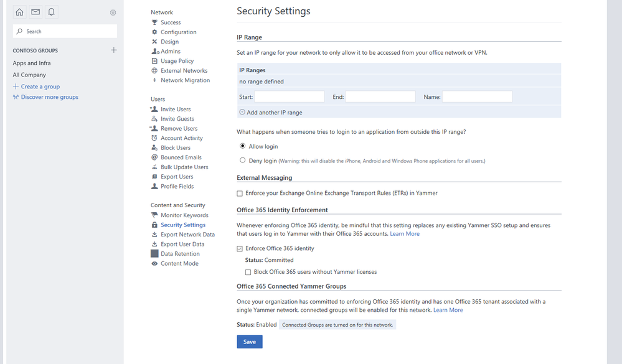The image size is (622, 364).
Task: Click the settings gear icon
Action: point(113,12)
